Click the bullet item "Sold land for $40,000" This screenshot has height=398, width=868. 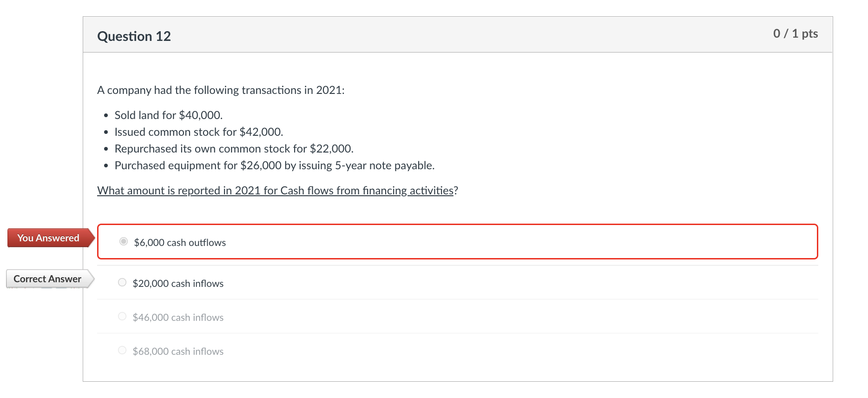[x=168, y=115]
